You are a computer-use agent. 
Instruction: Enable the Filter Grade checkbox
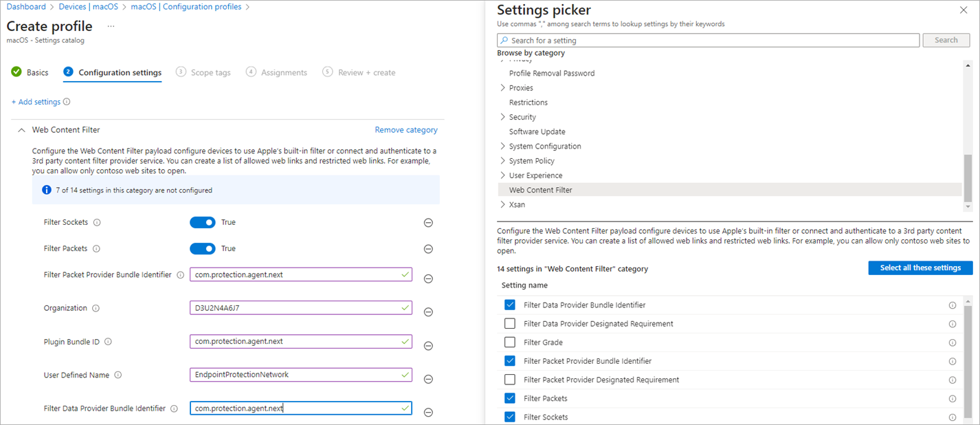tap(510, 342)
